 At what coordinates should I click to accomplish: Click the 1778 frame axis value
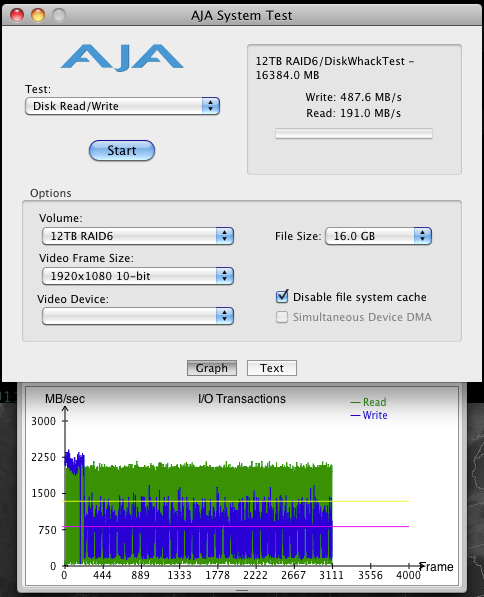217,575
